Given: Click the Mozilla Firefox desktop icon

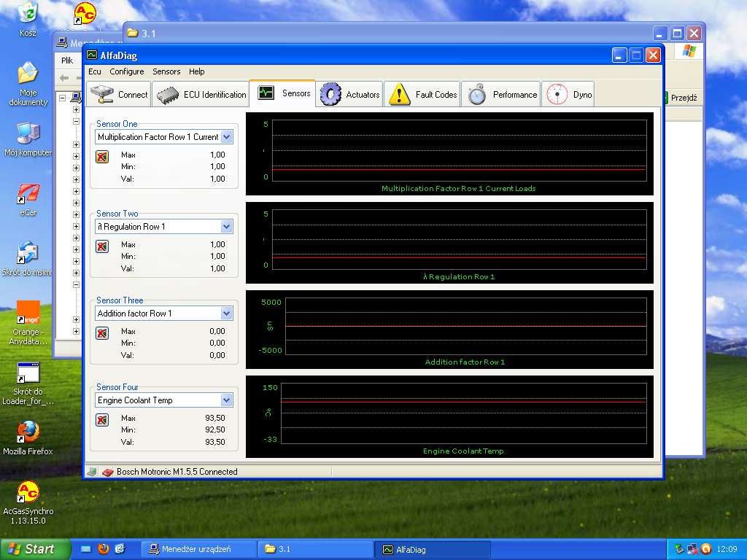Looking at the screenshot, I should 28,432.
